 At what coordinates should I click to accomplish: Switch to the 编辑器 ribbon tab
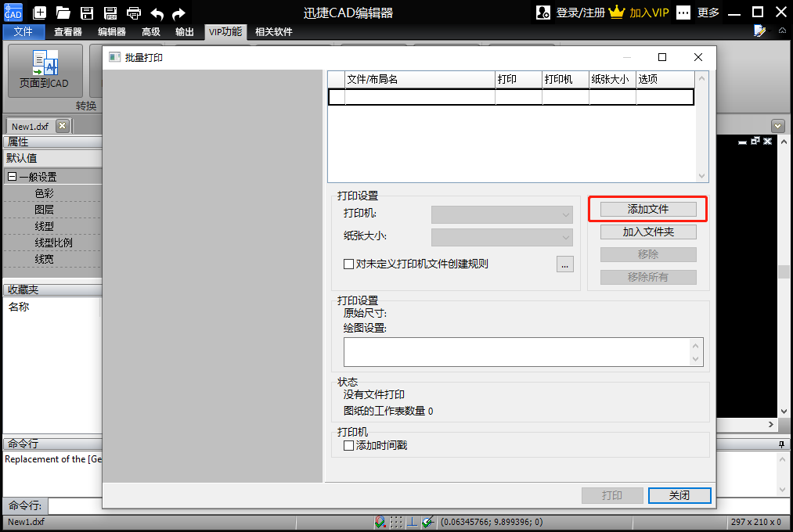(112, 32)
